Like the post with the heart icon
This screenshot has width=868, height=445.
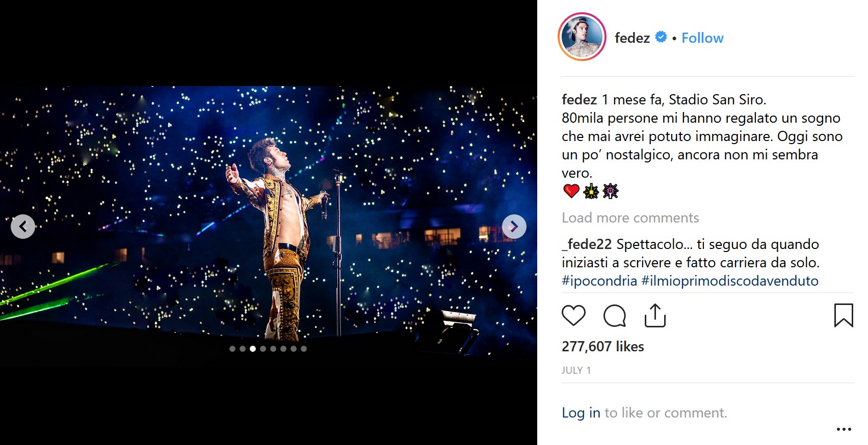tap(573, 316)
